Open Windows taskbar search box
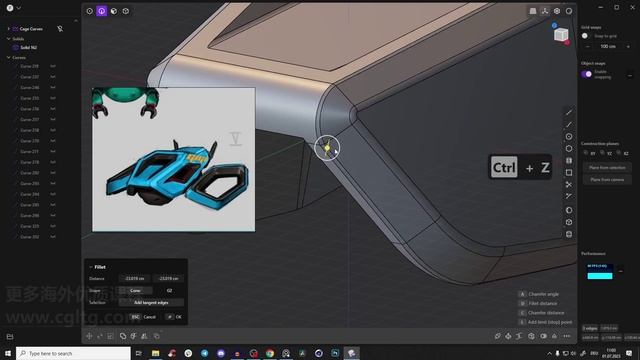The image size is (640, 360). click(x=73, y=353)
